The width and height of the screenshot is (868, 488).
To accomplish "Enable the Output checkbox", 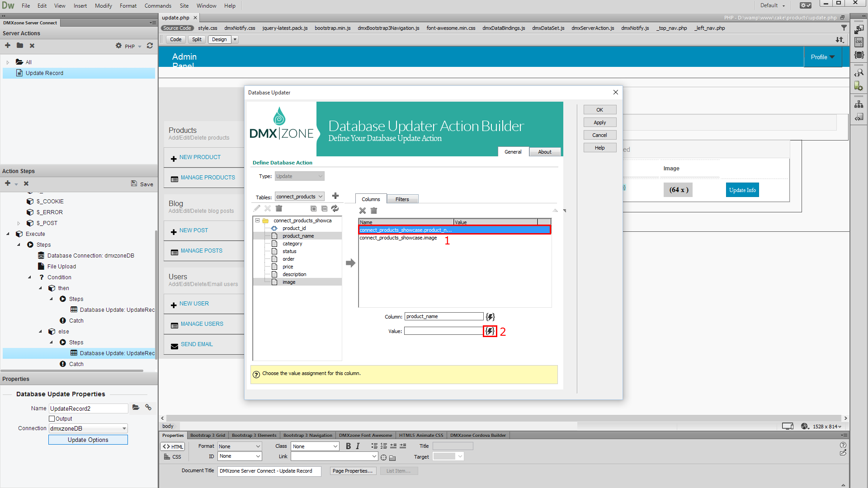I will [x=52, y=419].
